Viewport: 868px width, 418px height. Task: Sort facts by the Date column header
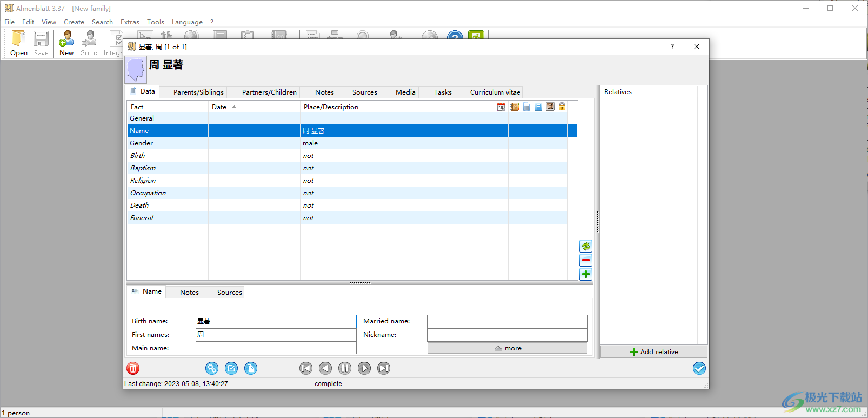pos(254,107)
